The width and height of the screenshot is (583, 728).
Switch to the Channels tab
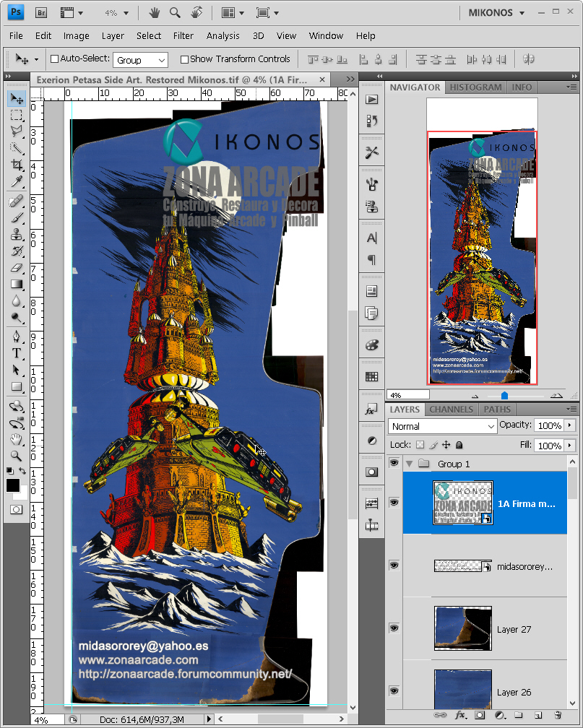coord(451,409)
